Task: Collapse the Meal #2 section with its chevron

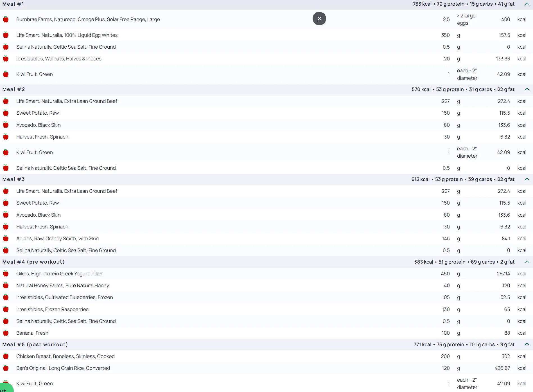Action: pyautogui.click(x=527, y=89)
